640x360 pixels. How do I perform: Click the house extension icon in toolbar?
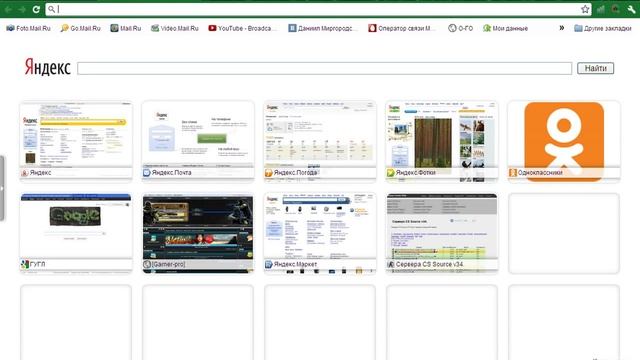point(616,9)
